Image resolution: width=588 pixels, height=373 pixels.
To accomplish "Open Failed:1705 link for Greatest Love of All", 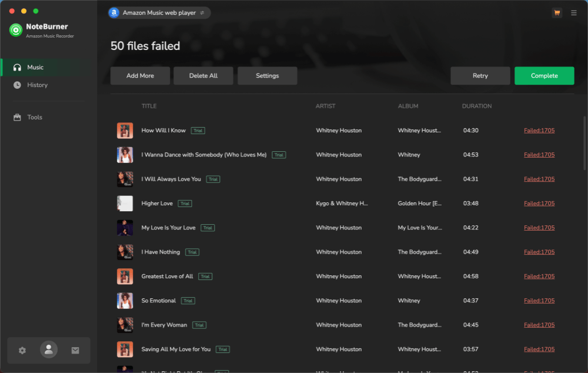I will [539, 276].
